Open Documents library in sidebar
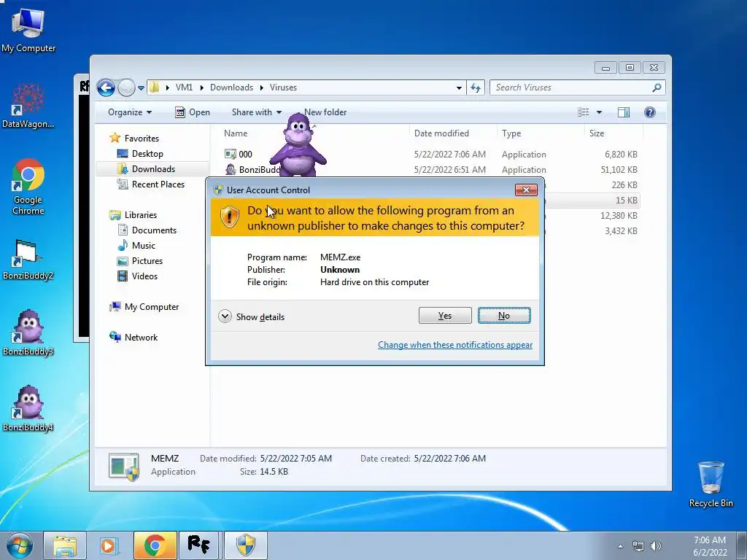Image resolution: width=747 pixels, height=560 pixels. coord(154,230)
